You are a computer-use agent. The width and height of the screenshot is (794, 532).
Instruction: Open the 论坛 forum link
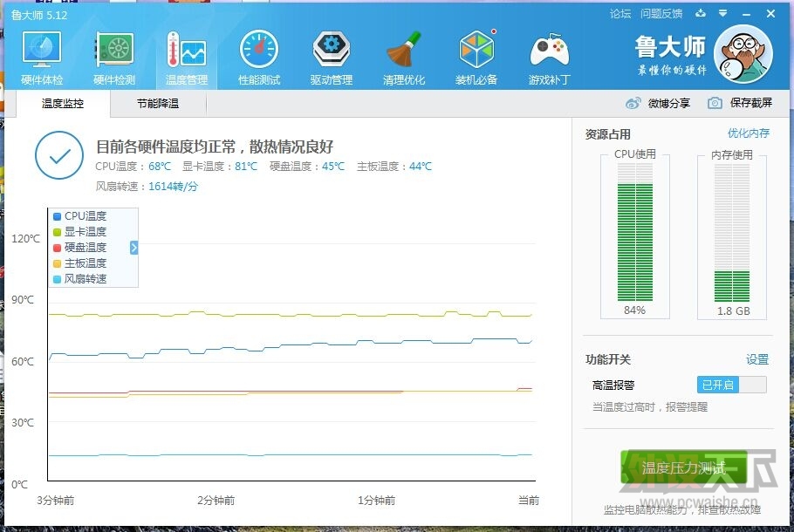(620, 14)
